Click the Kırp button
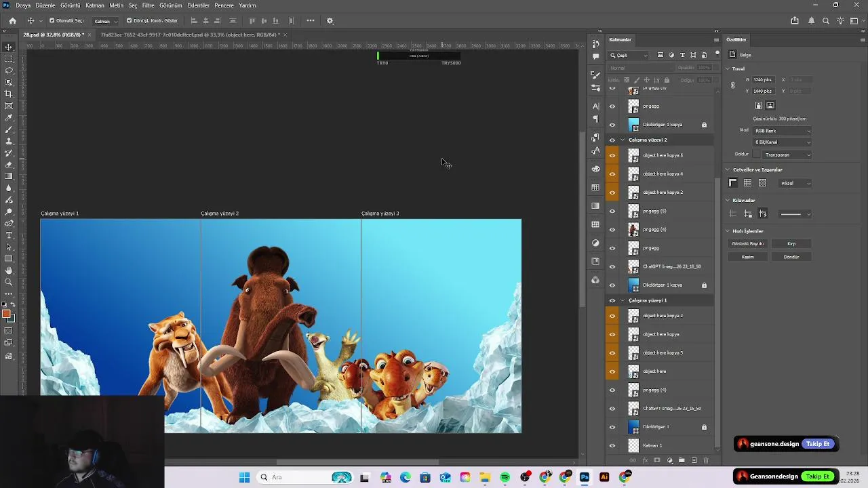The height and width of the screenshot is (488, 868). 791,243
